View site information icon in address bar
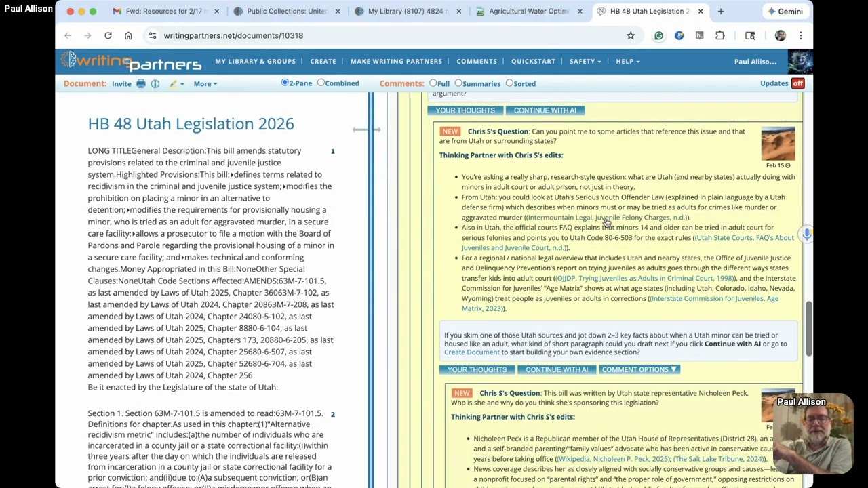Image resolution: width=868 pixels, height=488 pixels. pos(153,35)
